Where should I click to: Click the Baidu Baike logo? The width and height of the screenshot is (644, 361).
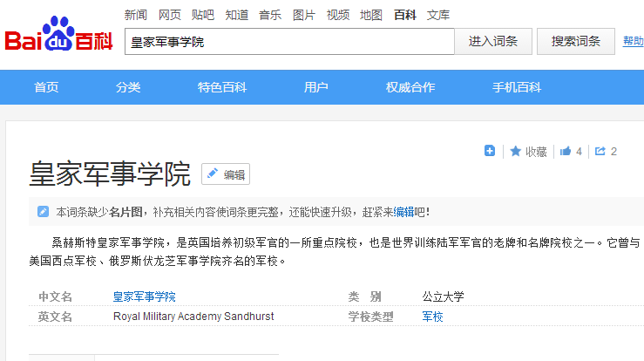click(x=58, y=34)
